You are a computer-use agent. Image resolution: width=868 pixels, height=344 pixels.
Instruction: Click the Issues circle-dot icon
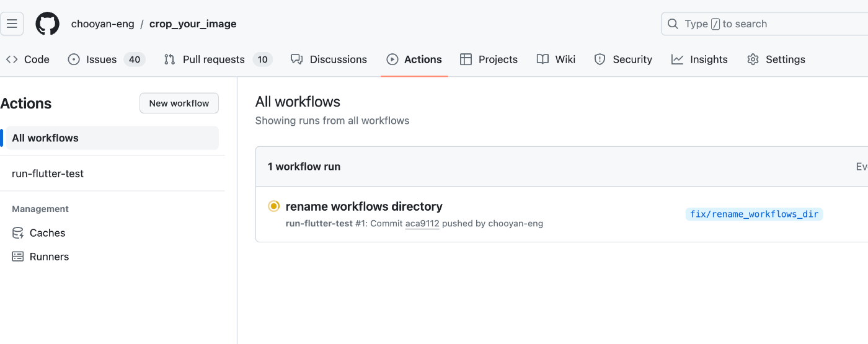74,60
